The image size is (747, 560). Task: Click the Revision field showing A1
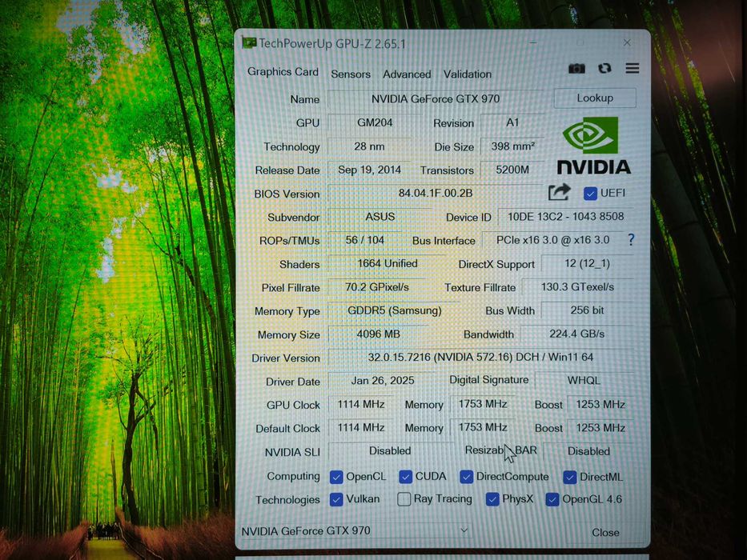pyautogui.click(x=512, y=123)
